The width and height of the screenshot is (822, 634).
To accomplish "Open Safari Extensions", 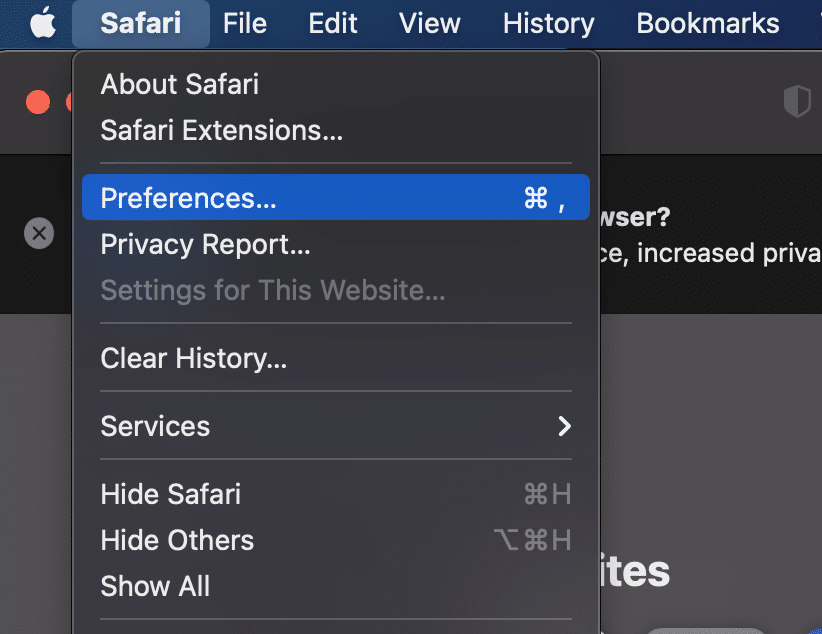I will click(x=221, y=130).
